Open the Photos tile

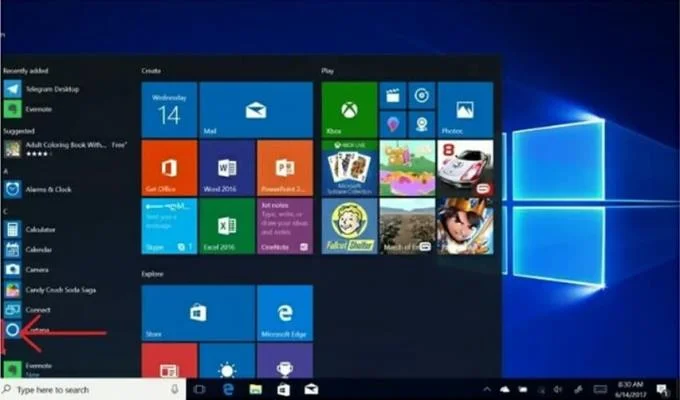(x=465, y=110)
